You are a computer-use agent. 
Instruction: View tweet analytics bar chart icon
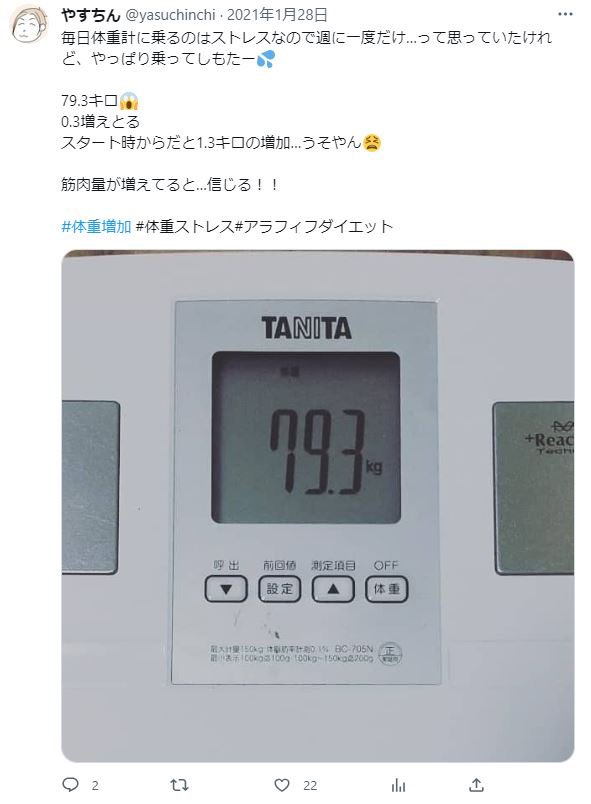click(x=398, y=785)
